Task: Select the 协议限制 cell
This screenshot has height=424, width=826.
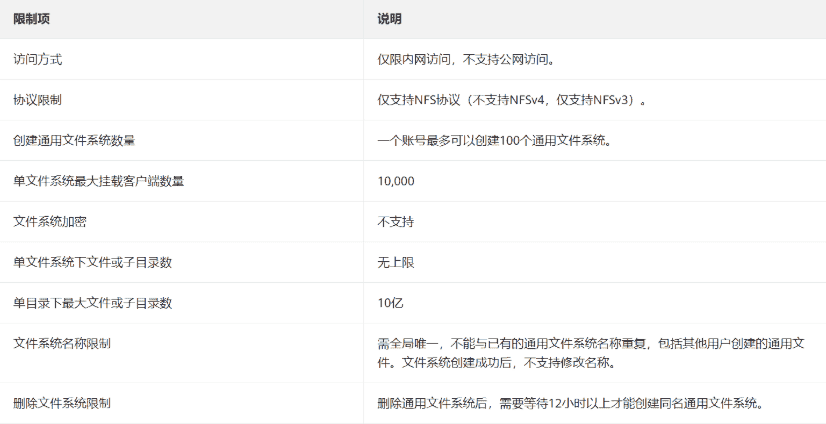Action: pyautogui.click(x=38, y=100)
